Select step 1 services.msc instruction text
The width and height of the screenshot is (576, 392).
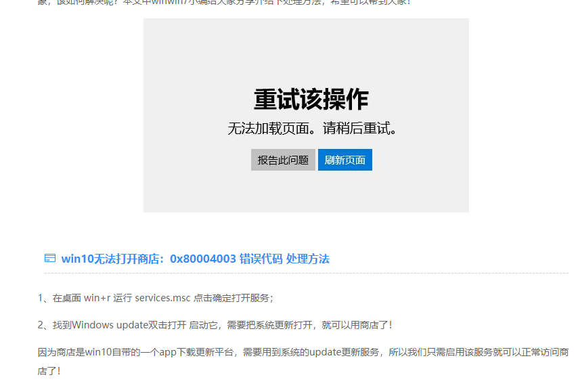pyautogui.click(x=156, y=298)
